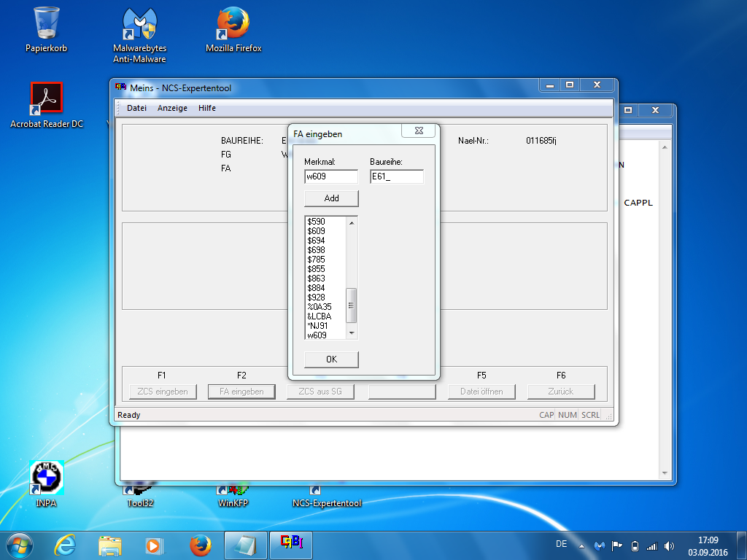Select w609 entry in the list
This screenshot has width=747, height=560.
point(326,335)
